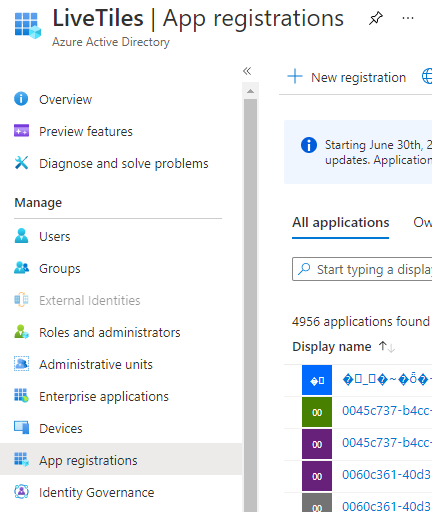Go to Groups under Manage
The width and height of the screenshot is (432, 512).
[x=60, y=269]
